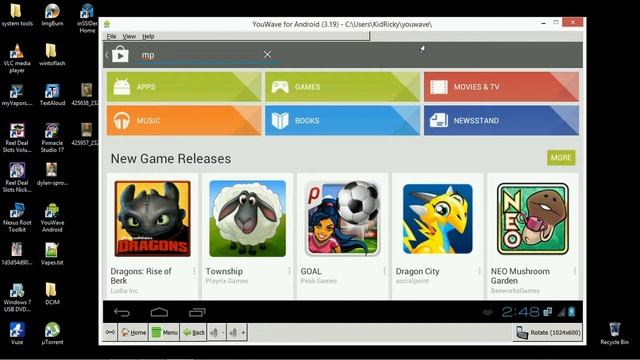The image size is (640, 360).
Task: Click the YouWave toolbar Menu button
Action: point(164,333)
